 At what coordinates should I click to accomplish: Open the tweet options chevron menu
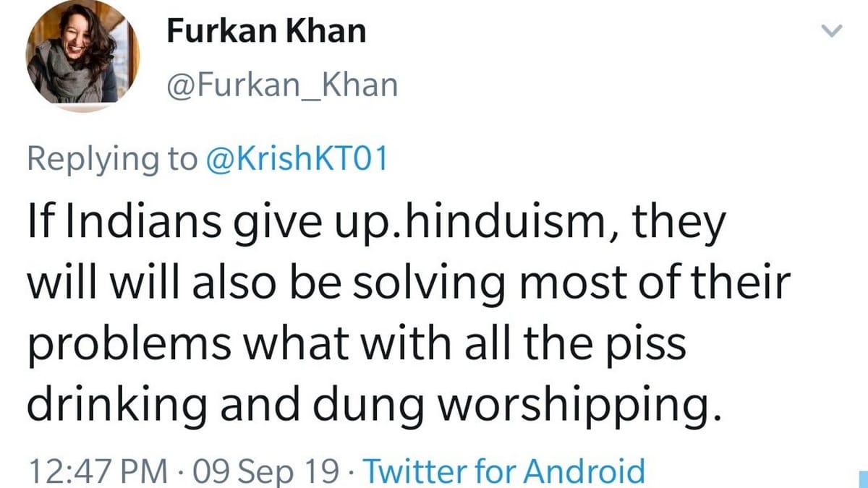point(833,31)
